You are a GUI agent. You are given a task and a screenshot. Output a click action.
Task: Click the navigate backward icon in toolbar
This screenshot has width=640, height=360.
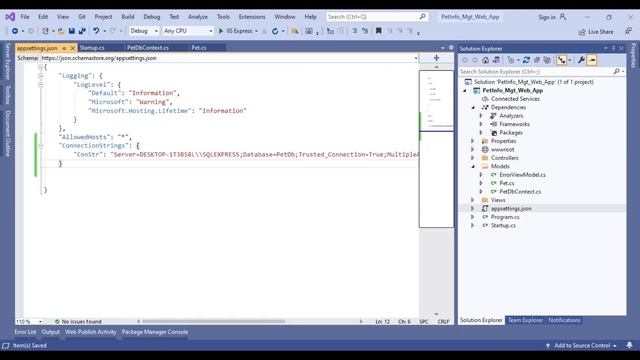click(15, 31)
